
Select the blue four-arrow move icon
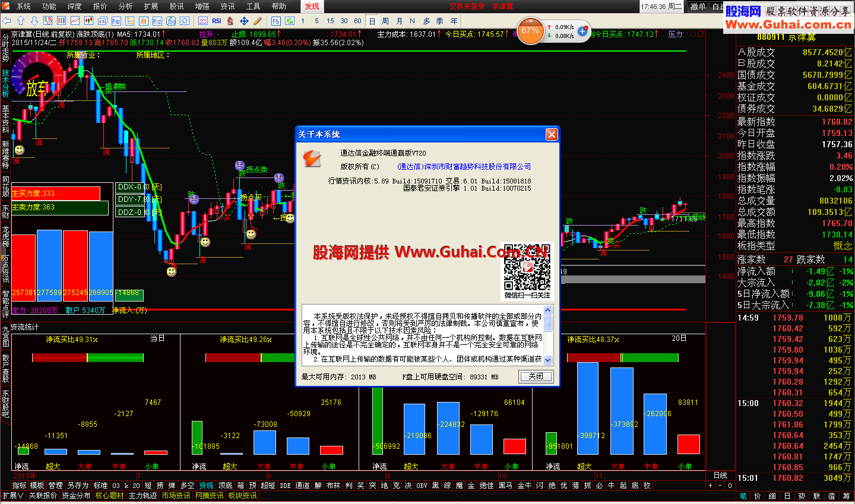pos(245,21)
